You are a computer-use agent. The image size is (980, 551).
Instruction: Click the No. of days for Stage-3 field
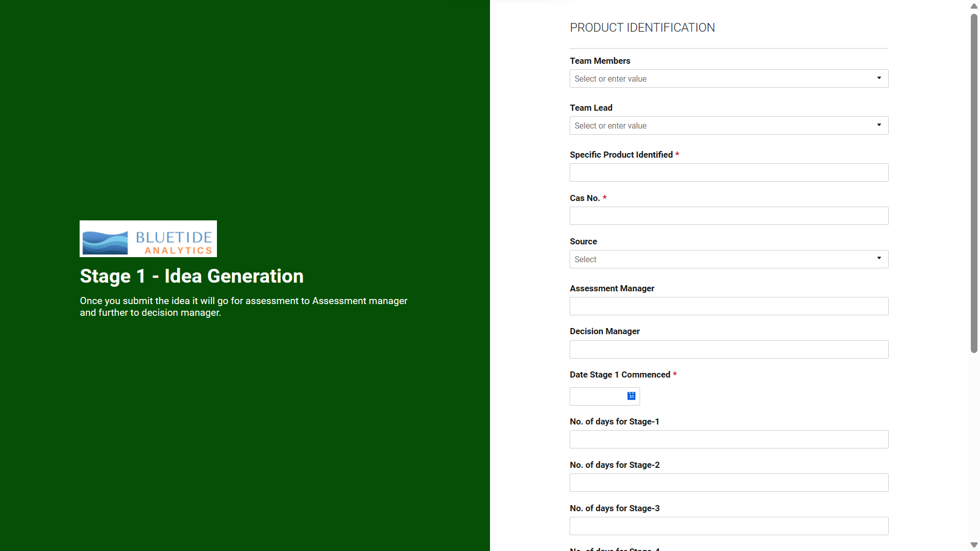(728, 526)
